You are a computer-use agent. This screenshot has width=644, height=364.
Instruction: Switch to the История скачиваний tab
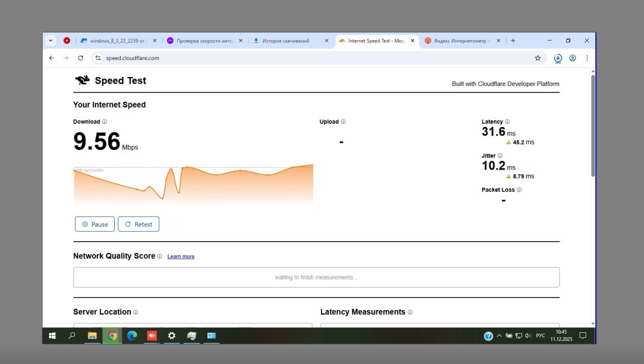(x=286, y=41)
